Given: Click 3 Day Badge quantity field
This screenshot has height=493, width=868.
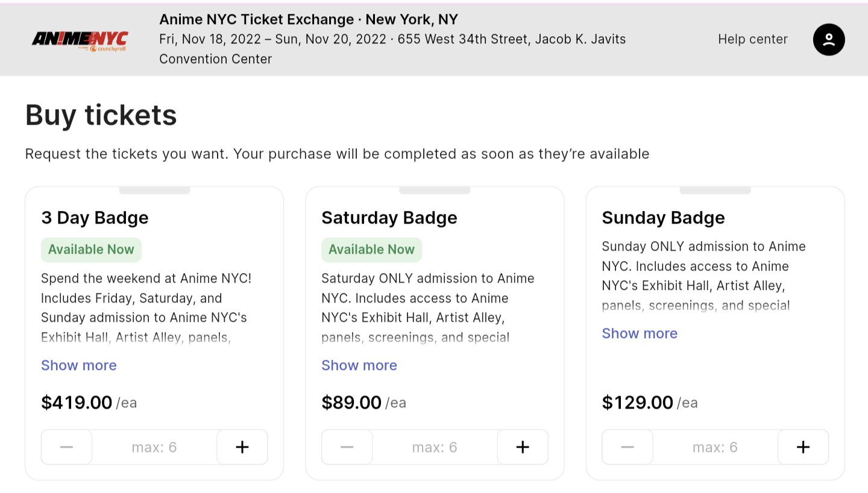Looking at the screenshot, I should click(154, 447).
